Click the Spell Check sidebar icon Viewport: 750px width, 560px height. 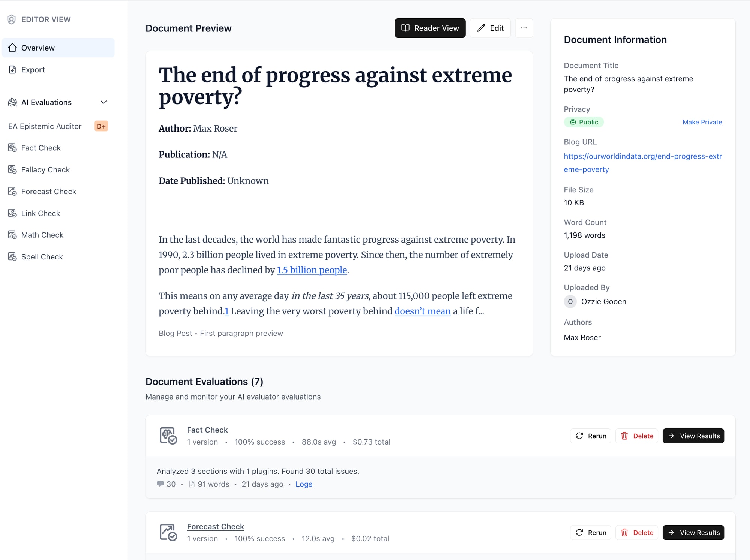pos(12,257)
